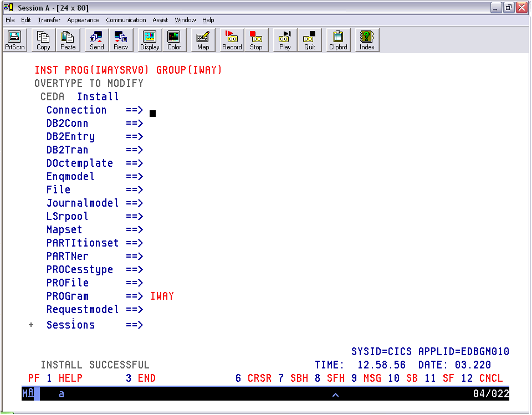This screenshot has width=532, height=415.
Task: Click the 6 CRSR key label
Action: click(x=253, y=378)
